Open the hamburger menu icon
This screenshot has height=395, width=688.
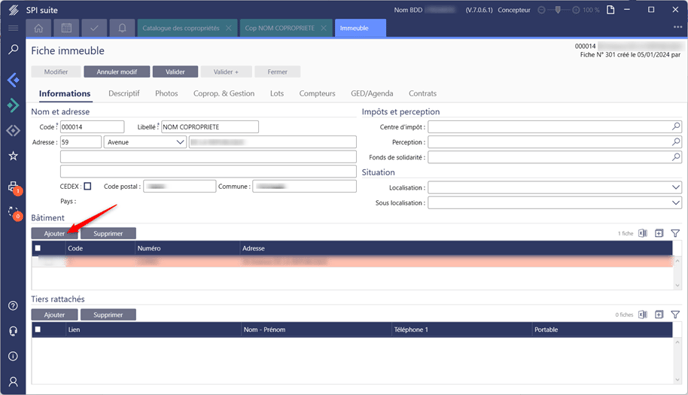click(13, 28)
